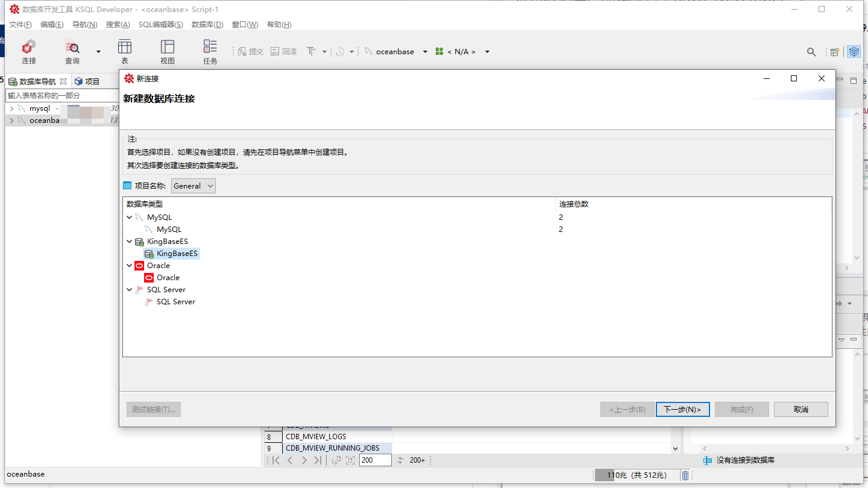The width and height of the screenshot is (868, 488).
Task: Click the 下一步(N)> button
Action: pyautogui.click(x=682, y=410)
